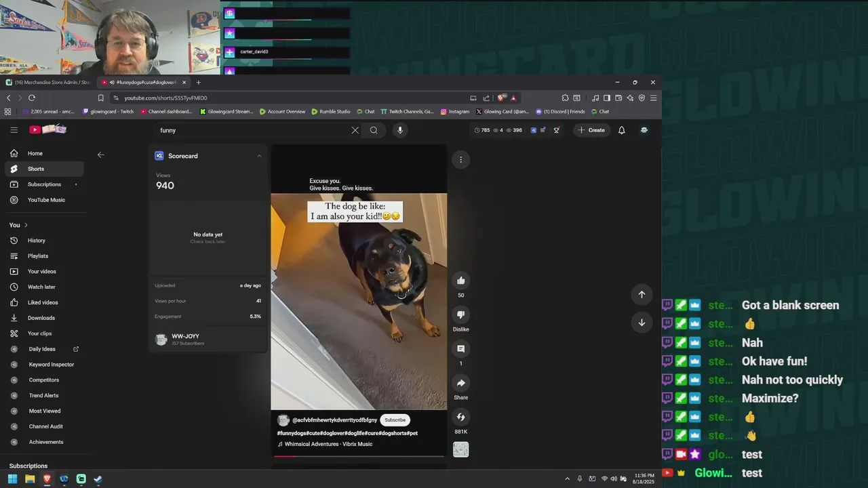
Task: Click the browser back arrow
Action: pos(9,98)
